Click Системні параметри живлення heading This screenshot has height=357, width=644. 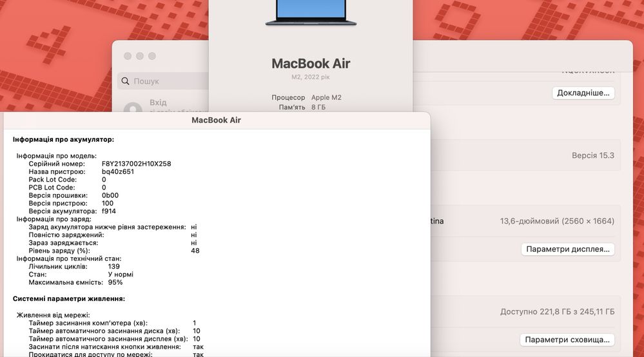point(68,299)
